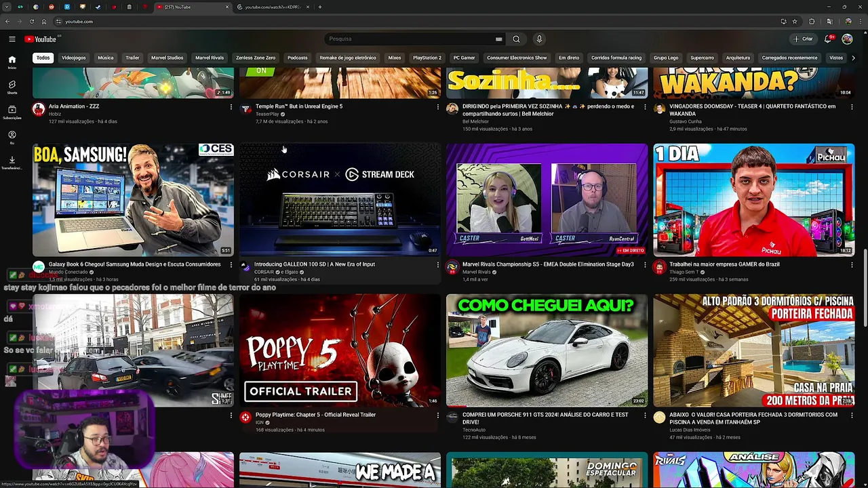Image resolution: width=868 pixels, height=488 pixels.
Task: Select the Em direto filter chip
Action: 569,58
